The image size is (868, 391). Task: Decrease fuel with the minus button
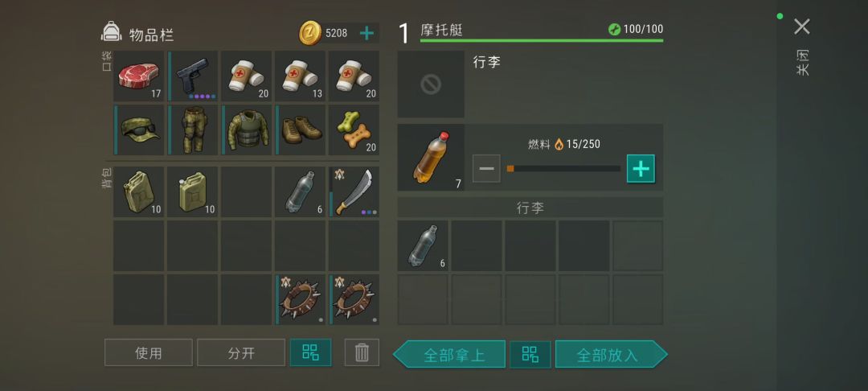(x=486, y=168)
